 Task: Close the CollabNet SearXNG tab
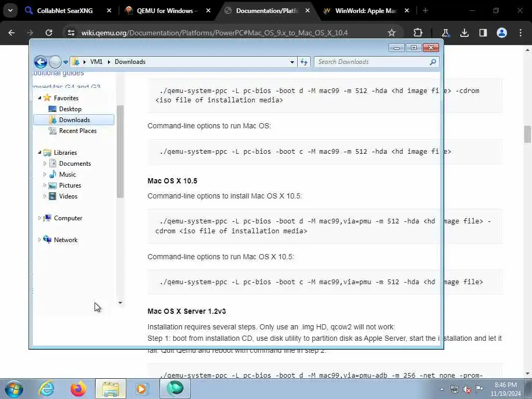coord(109,10)
